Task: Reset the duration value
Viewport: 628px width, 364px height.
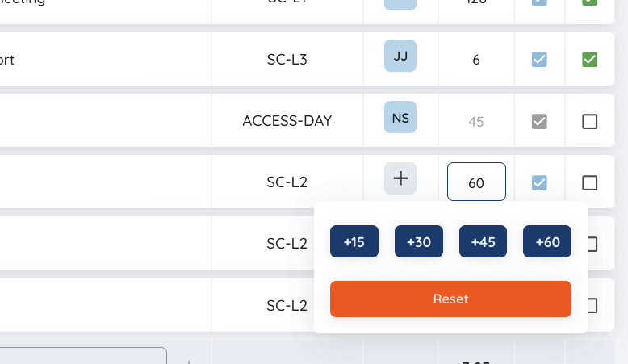Action: coord(450,299)
